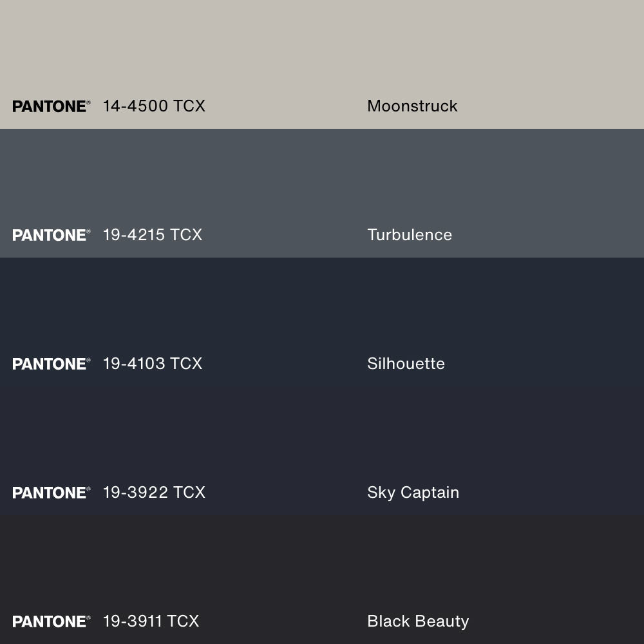Click the Pantone logo beside 19-3911 TCX
644x644 pixels.
coord(51,621)
